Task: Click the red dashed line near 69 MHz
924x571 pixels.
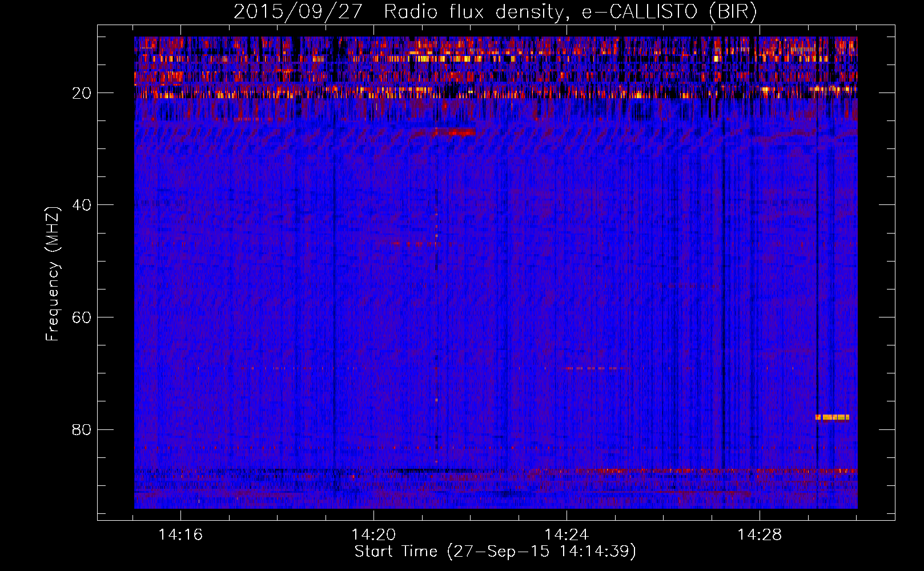Action: 594,368
